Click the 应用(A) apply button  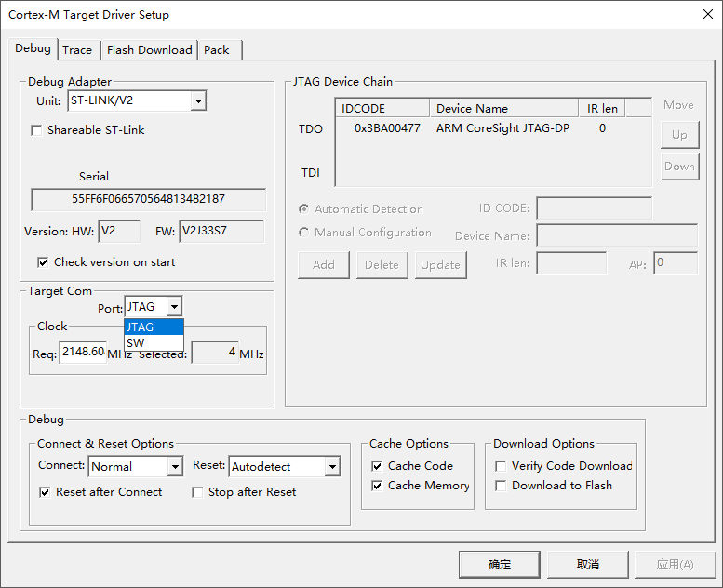675,565
